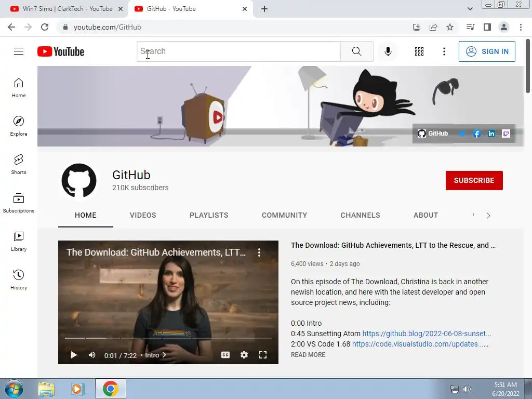Open the Chrome profile avatar
The width and height of the screenshot is (532, 399).
(504, 27)
